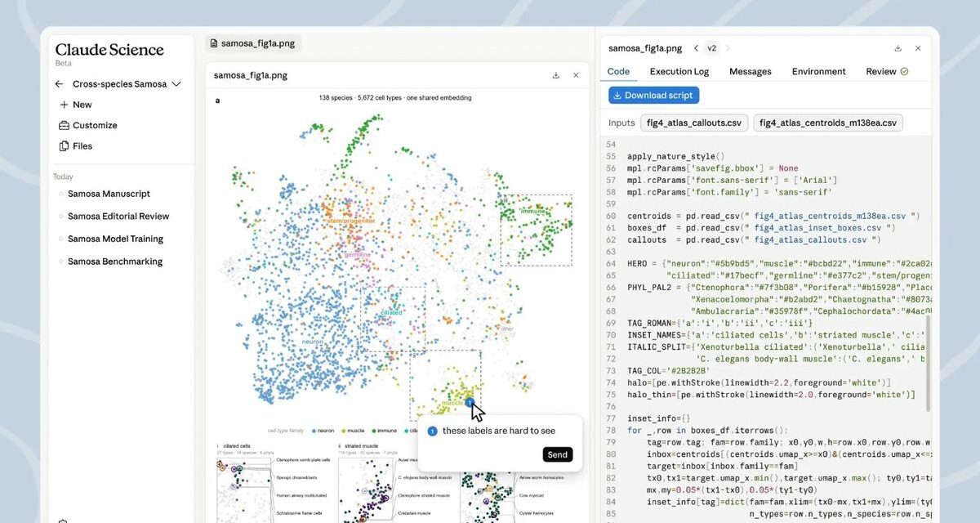Download samosa_fig1a.png from the figure panel
This screenshot has height=523, width=980.
(x=556, y=75)
